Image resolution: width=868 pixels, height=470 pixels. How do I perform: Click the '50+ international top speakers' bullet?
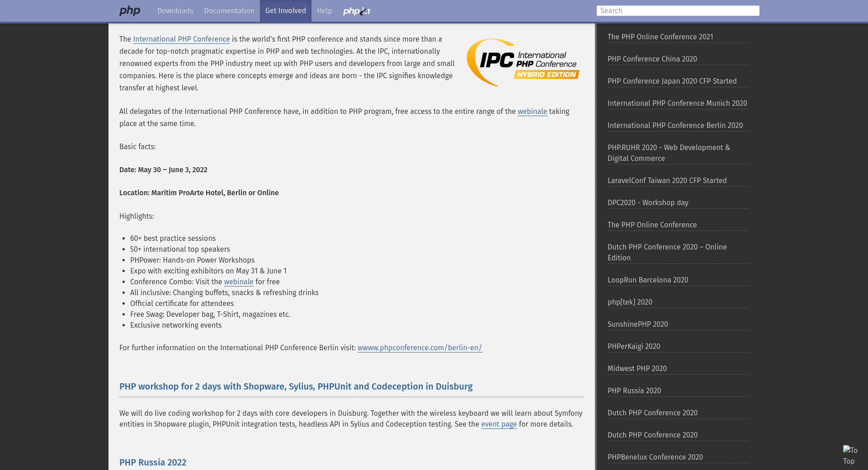click(180, 249)
